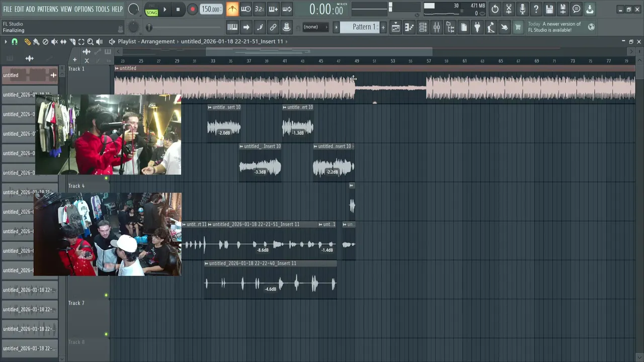Toggle typing keyboard to piano
This screenshot has height=362, width=644.
232,27
